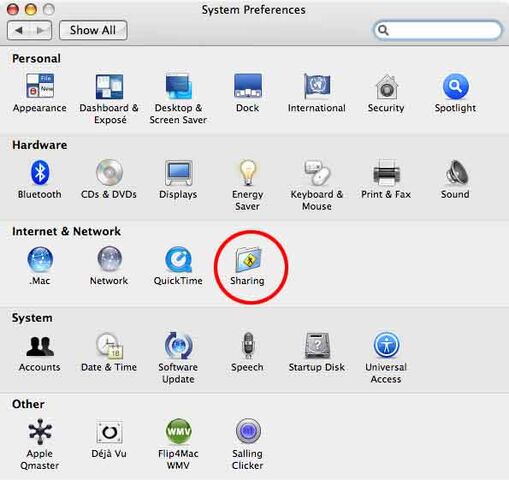This screenshot has width=509, height=480.
Task: Go back with the left arrow button
Action: [18, 30]
